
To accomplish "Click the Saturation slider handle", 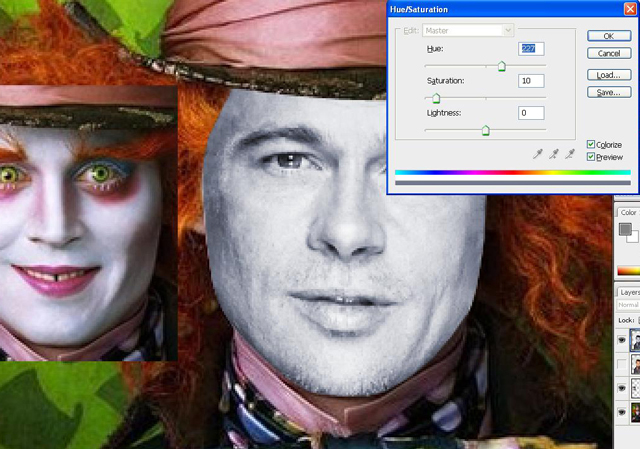I will pos(436,98).
